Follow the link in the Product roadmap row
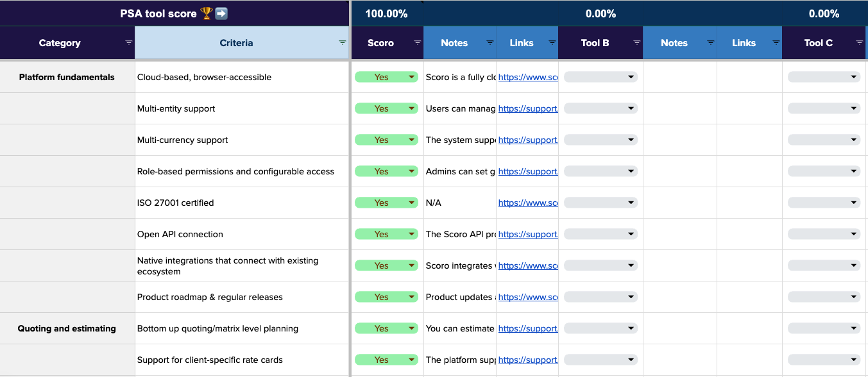The image size is (868, 377). pyautogui.click(x=528, y=297)
